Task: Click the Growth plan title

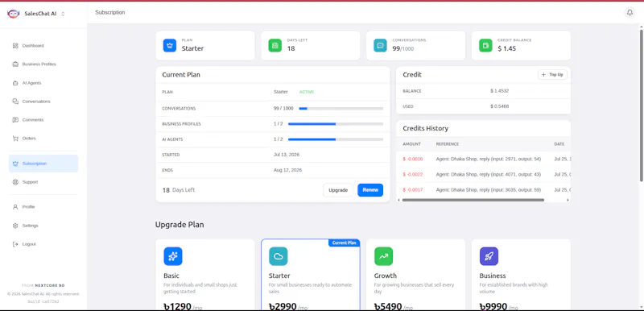Action: tap(386, 276)
